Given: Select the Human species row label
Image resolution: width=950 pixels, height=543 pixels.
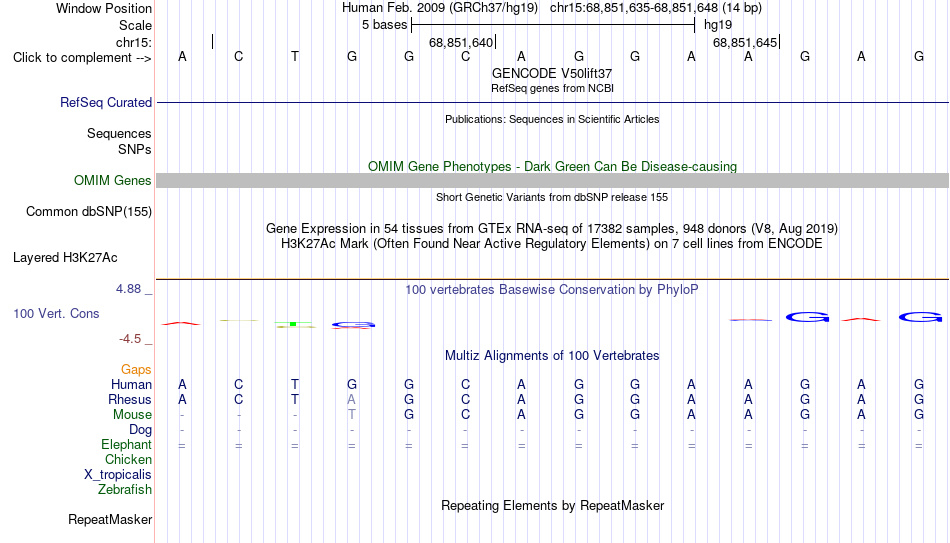Looking at the screenshot, I should click(x=131, y=385).
